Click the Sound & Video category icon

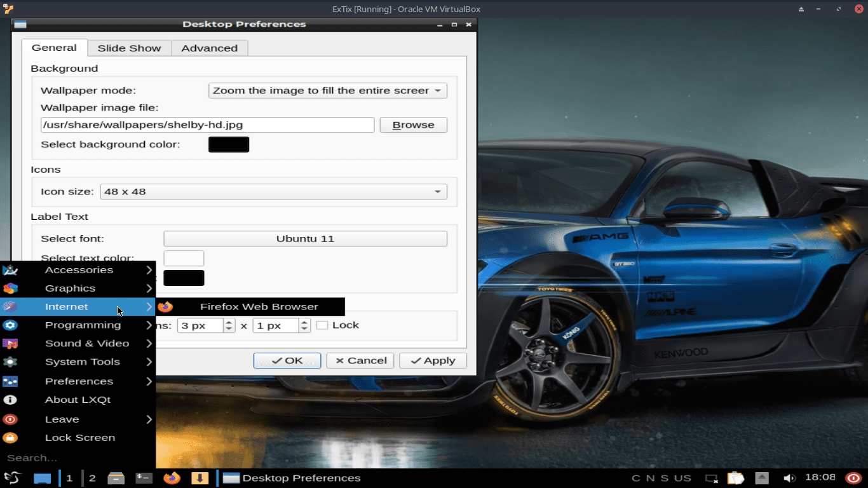[x=10, y=344]
